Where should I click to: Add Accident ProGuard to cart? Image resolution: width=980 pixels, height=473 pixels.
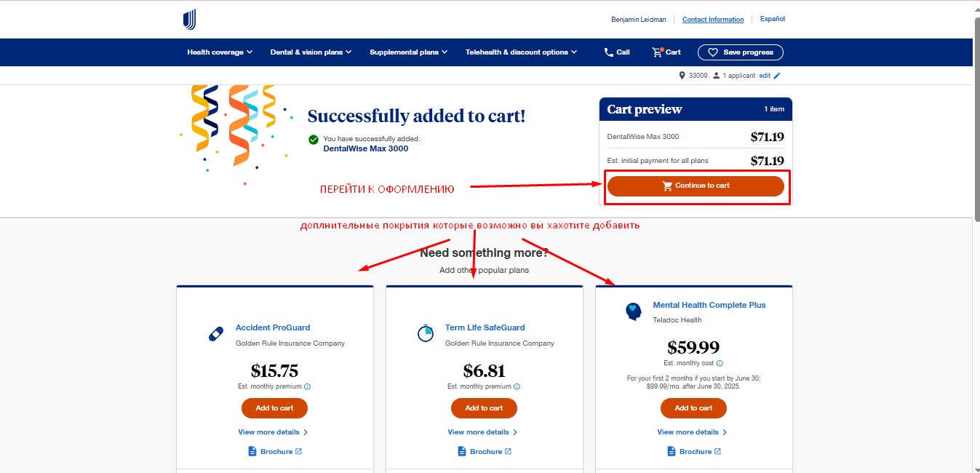tap(274, 408)
